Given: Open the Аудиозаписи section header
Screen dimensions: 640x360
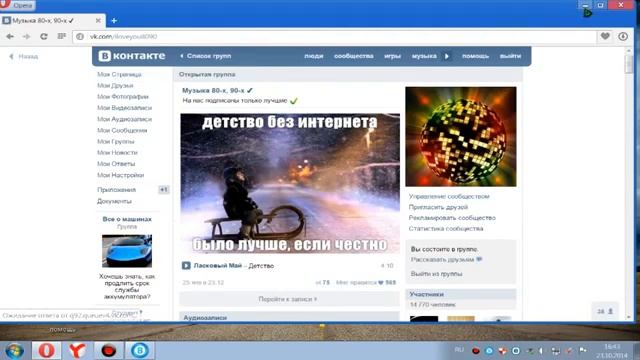Looking at the screenshot, I should (x=289, y=317).
